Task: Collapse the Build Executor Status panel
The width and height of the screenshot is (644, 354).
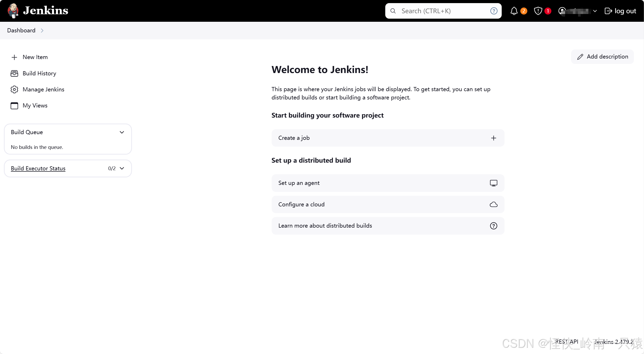Action: [x=122, y=168]
